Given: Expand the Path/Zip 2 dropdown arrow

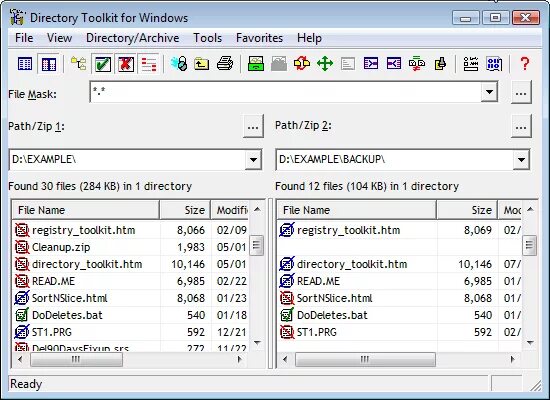Looking at the screenshot, I should [x=521, y=160].
